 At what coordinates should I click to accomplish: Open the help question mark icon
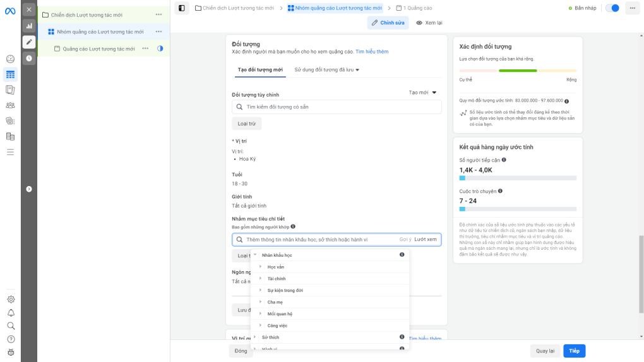point(11,339)
